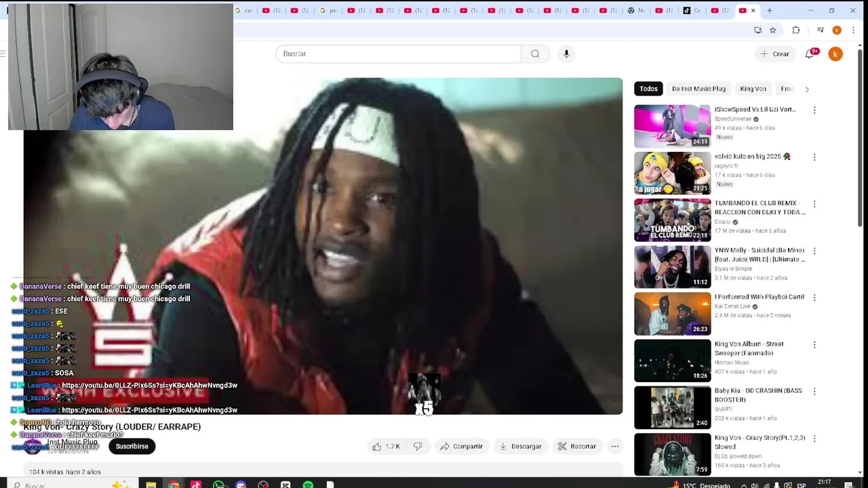Open I Performed With Playboi Carti thumbnail
Viewport: 868px width, 488px height.
(672, 313)
